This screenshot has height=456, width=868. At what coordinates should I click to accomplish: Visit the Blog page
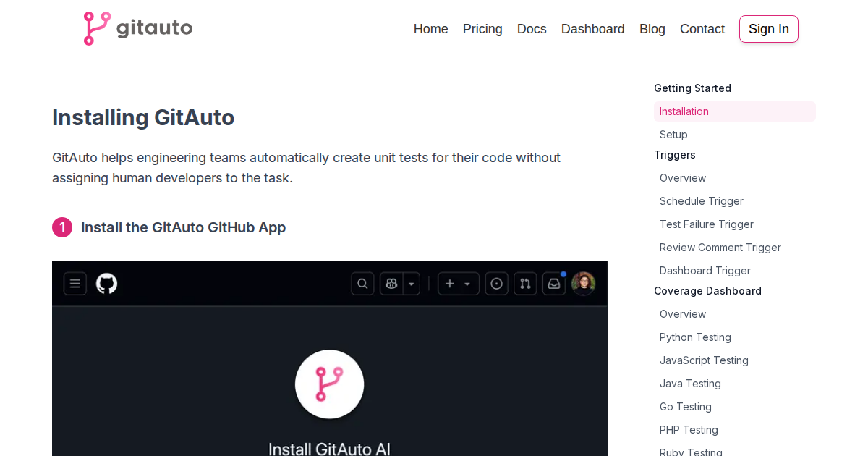click(x=652, y=29)
